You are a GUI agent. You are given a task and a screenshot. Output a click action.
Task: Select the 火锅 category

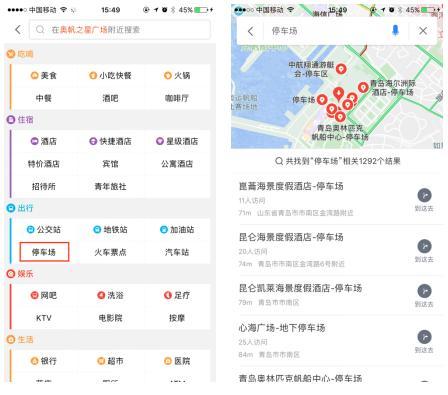(177, 76)
